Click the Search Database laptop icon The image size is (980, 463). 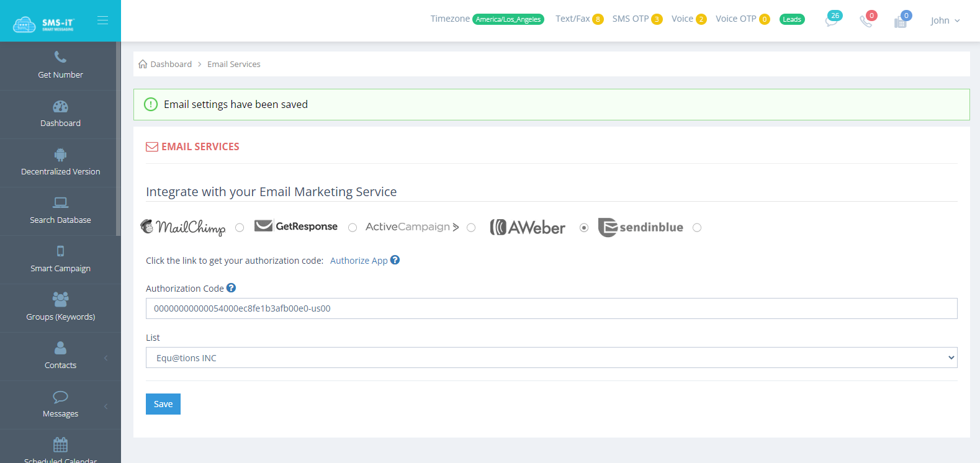(60, 202)
